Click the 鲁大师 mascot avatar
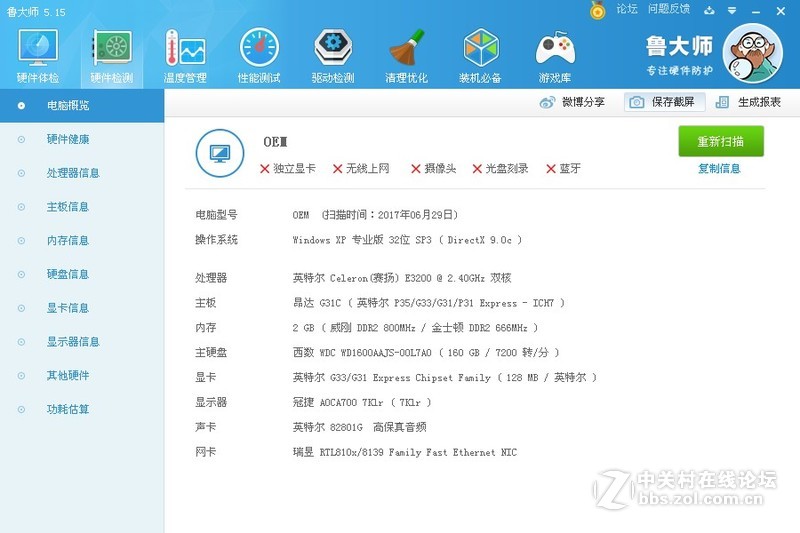The height and width of the screenshot is (533, 800). pyautogui.click(x=753, y=53)
